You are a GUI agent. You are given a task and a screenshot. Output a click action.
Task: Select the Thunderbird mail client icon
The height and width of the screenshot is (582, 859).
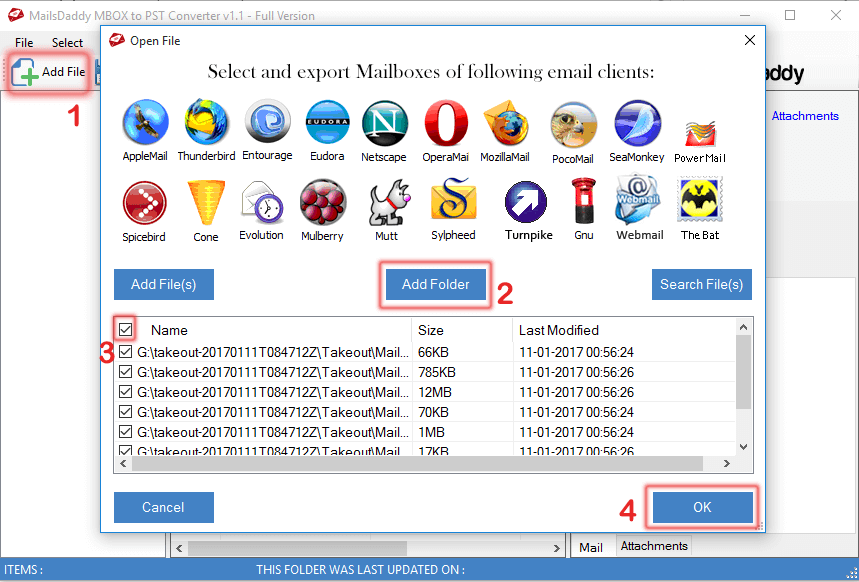(x=206, y=122)
